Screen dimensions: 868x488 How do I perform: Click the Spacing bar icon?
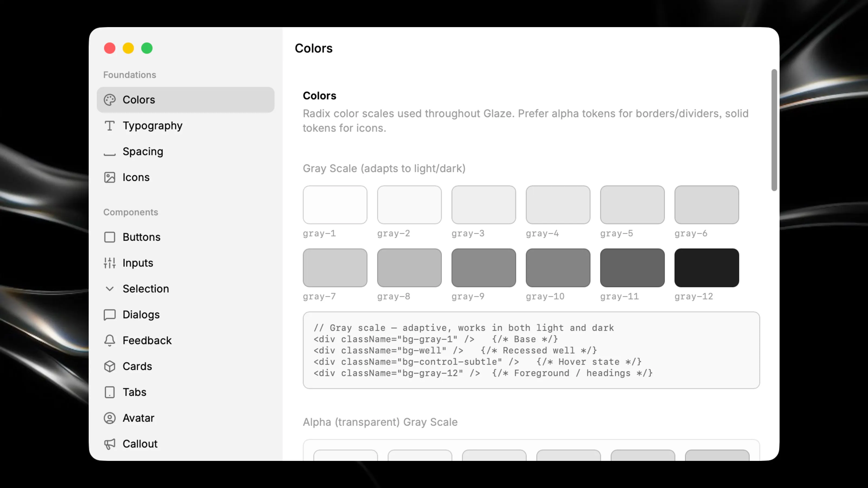(x=110, y=154)
